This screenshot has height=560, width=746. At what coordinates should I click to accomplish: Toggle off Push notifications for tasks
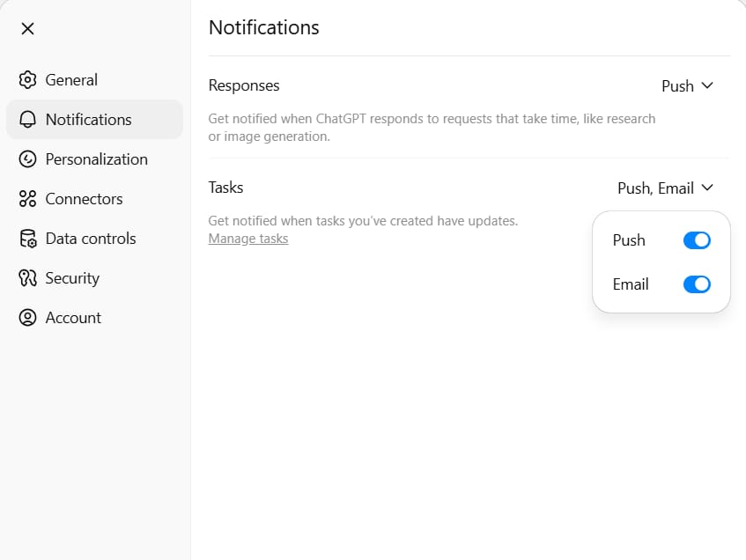pyautogui.click(x=697, y=240)
